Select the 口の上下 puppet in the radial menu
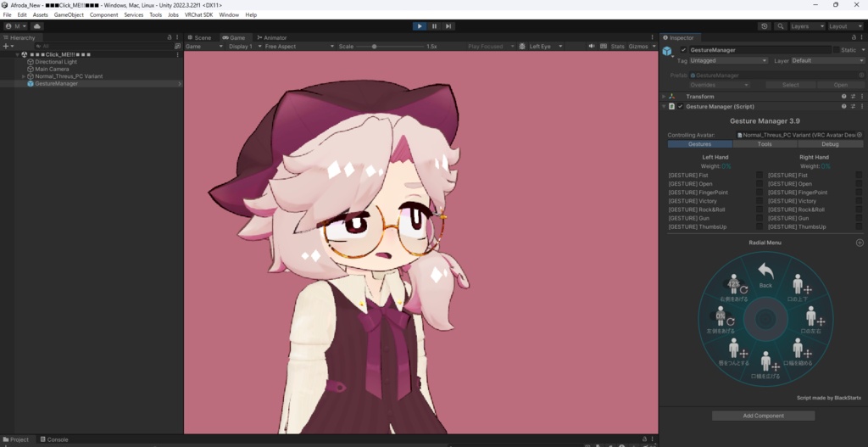 798,288
